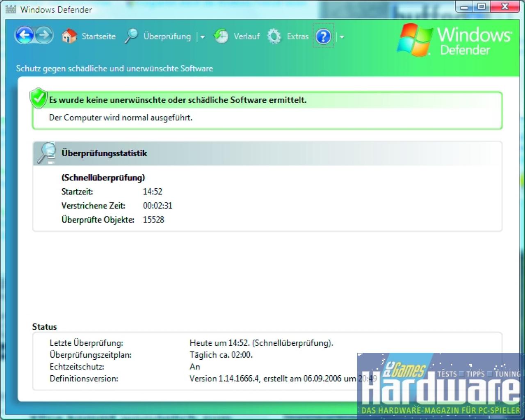525x420 pixels.
Task: Click the Überprüfungsstatistik heading
Action: (104, 153)
